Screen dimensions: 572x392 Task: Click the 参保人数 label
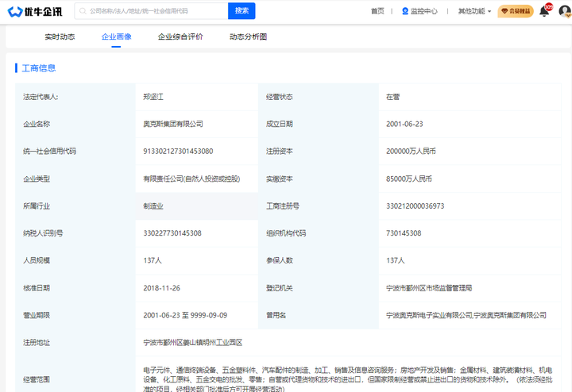pyautogui.click(x=280, y=260)
